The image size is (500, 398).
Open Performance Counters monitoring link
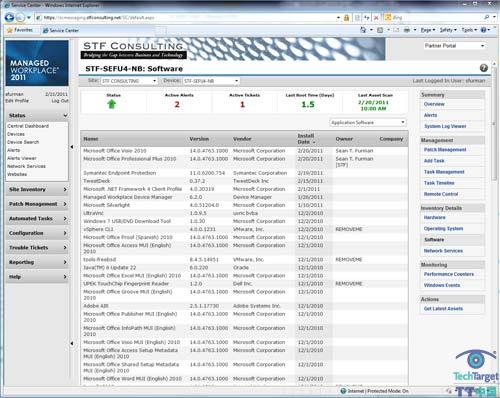pos(449,274)
